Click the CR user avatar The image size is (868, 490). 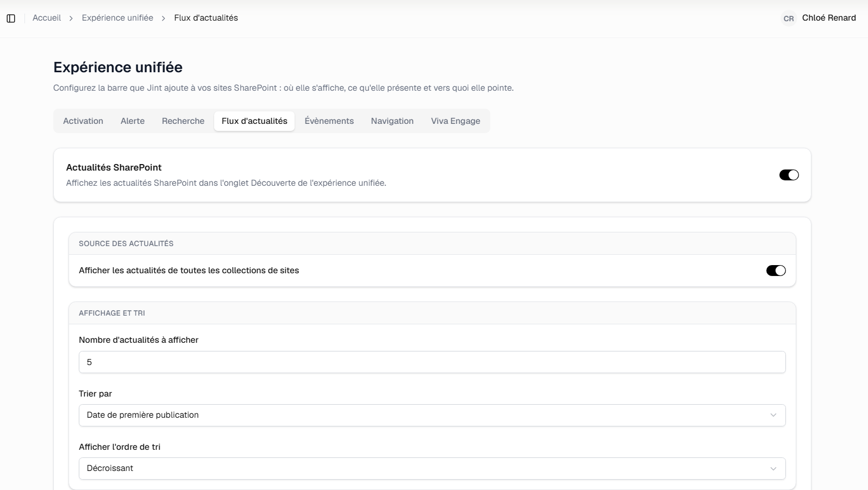tap(789, 18)
